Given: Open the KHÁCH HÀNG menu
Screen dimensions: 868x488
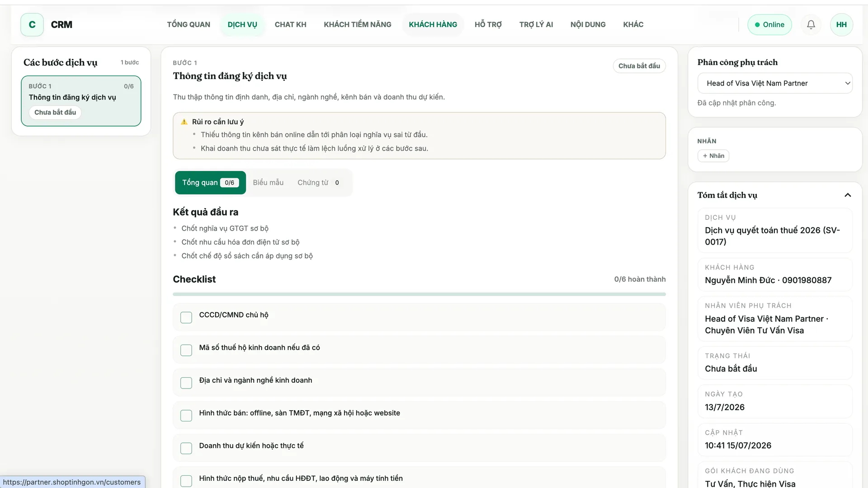Looking at the screenshot, I should 433,24.
